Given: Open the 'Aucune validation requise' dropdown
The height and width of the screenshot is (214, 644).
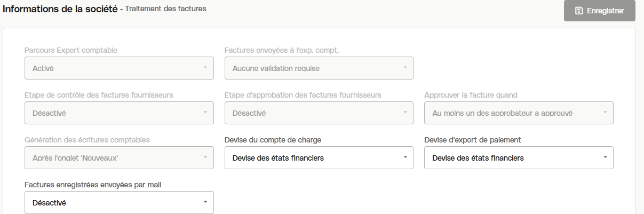Looking at the screenshot, I should point(319,68).
